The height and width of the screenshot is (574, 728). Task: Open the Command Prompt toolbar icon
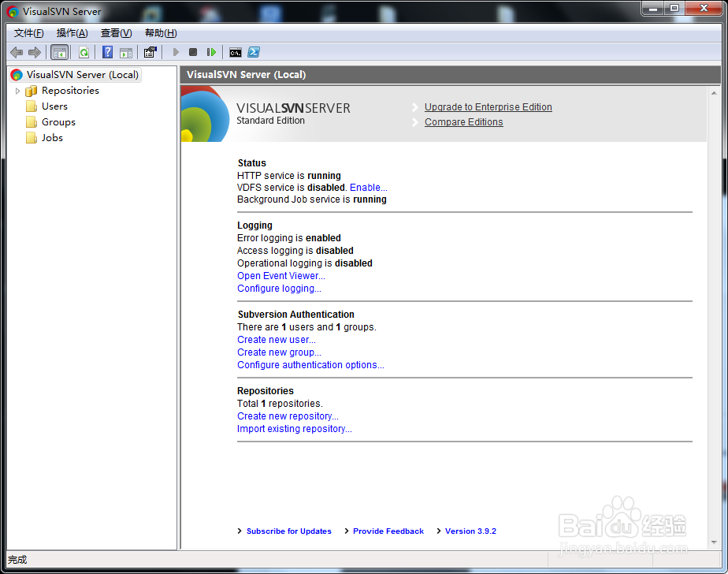pos(236,53)
